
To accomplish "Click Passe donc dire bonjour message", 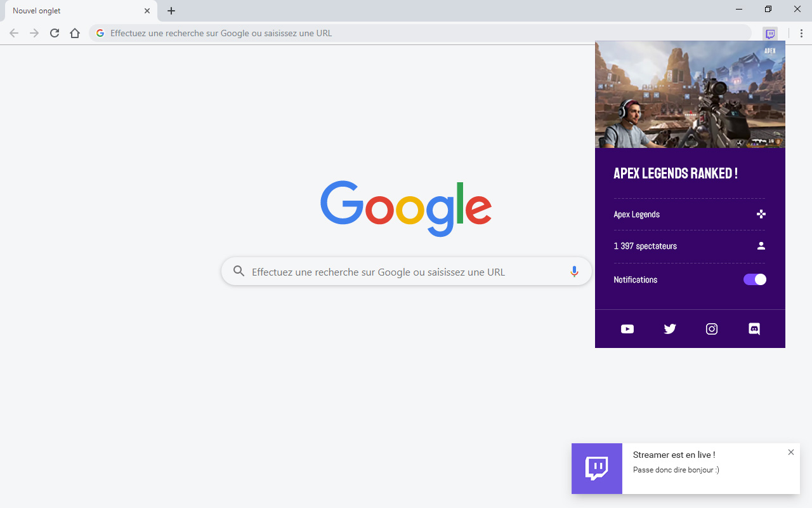I will pyautogui.click(x=676, y=470).
